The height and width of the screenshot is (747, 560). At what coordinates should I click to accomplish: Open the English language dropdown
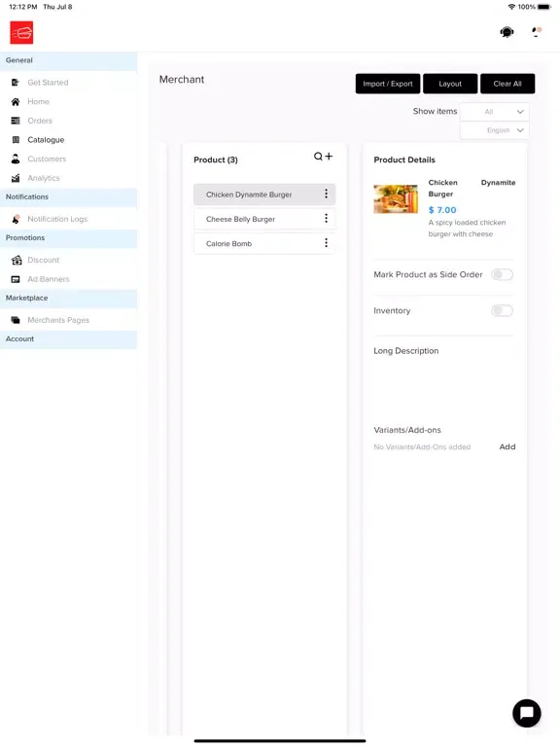(x=494, y=130)
